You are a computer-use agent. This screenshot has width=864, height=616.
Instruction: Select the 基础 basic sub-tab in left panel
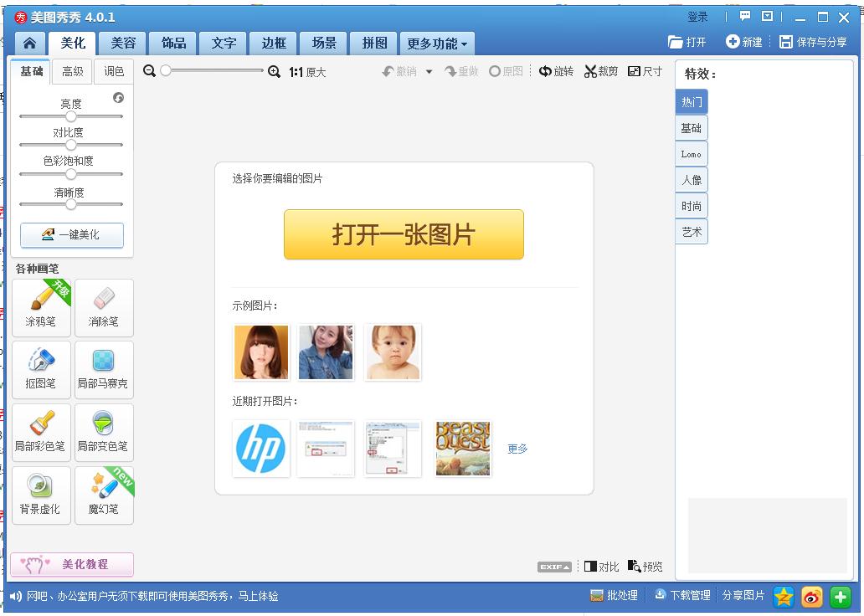[x=31, y=72]
